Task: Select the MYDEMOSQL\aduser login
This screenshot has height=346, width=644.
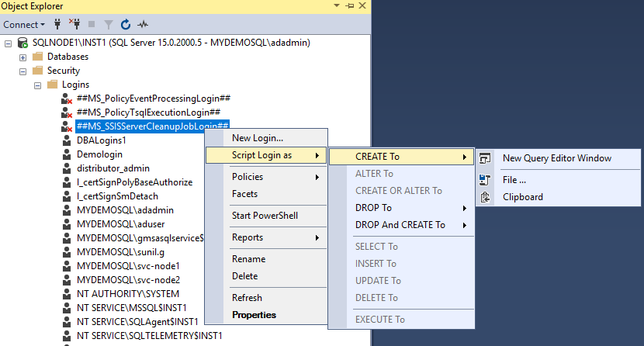Action: pos(121,224)
